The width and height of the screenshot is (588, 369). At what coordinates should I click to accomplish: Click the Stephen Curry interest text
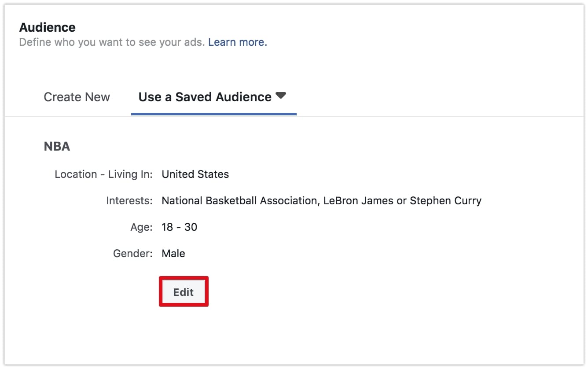(x=445, y=201)
